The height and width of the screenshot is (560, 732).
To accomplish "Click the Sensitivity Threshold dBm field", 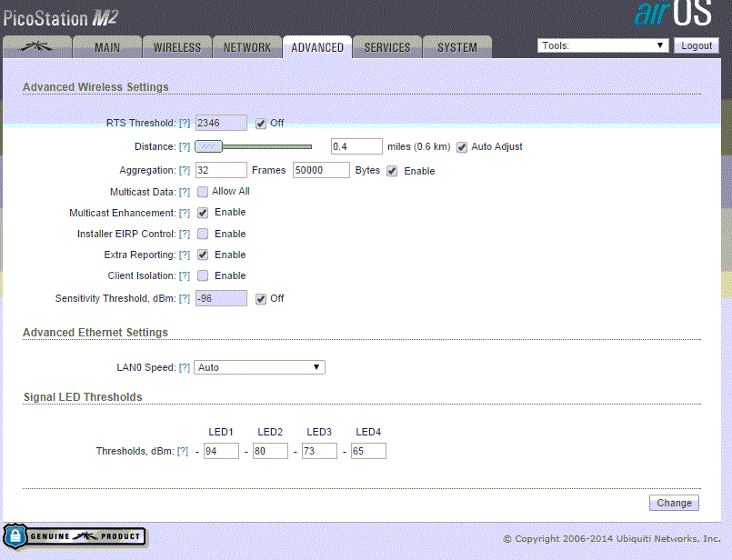I will coord(221,298).
